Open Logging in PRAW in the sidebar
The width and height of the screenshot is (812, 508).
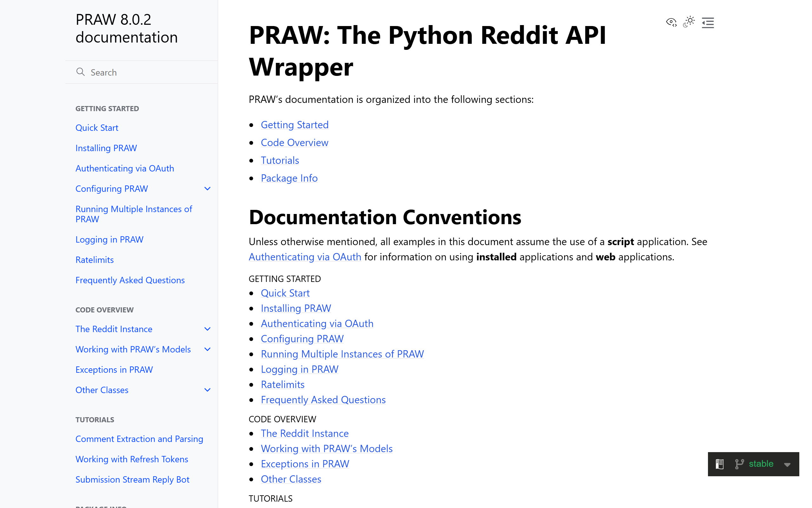[x=109, y=239]
